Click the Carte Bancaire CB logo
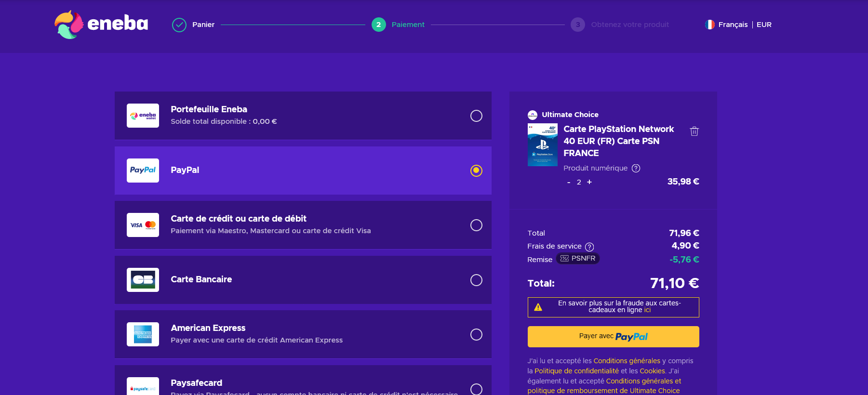This screenshot has height=395, width=868. click(x=143, y=280)
